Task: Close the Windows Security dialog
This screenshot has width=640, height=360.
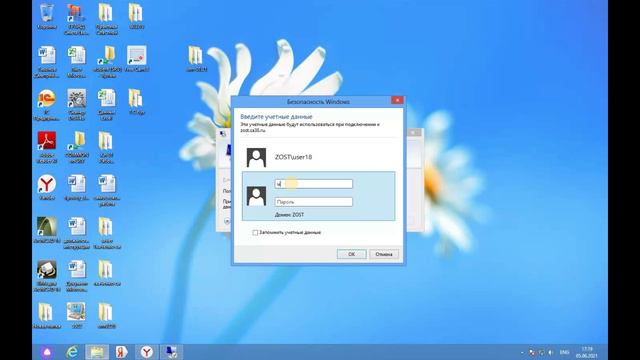Action: click(397, 100)
